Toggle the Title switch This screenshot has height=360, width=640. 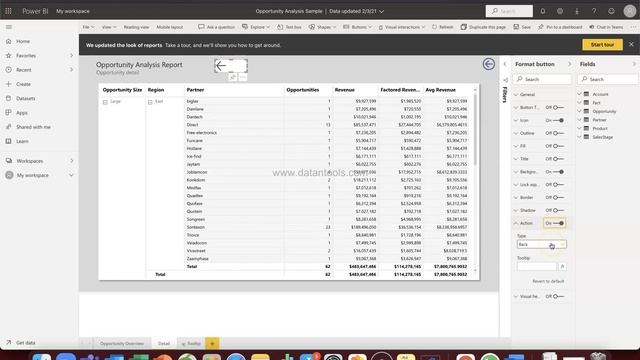click(x=558, y=159)
